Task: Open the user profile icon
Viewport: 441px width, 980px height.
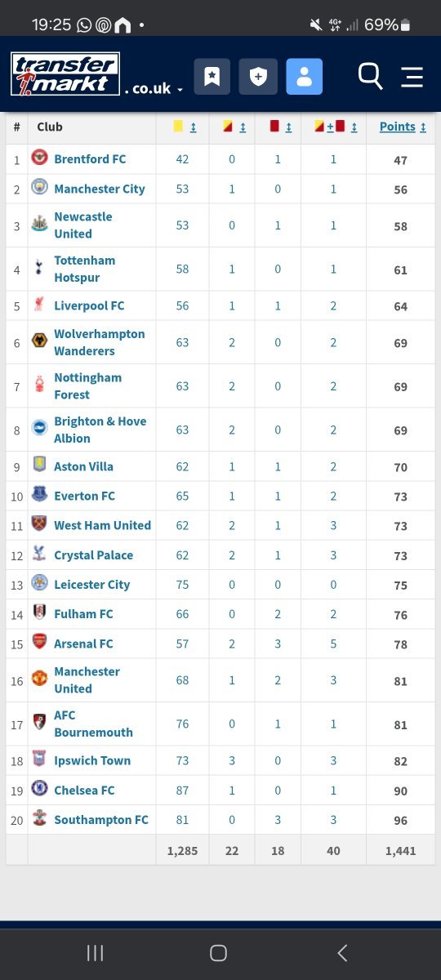Action: tap(305, 77)
